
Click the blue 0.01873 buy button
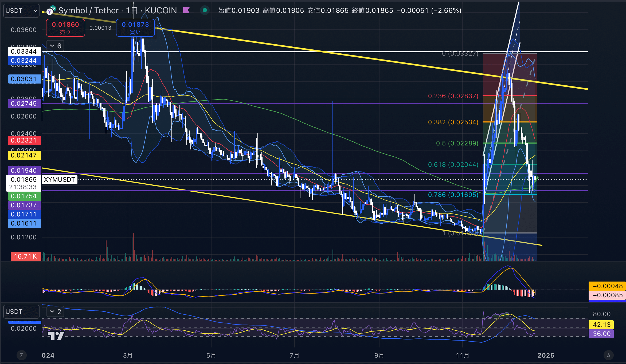135,28
